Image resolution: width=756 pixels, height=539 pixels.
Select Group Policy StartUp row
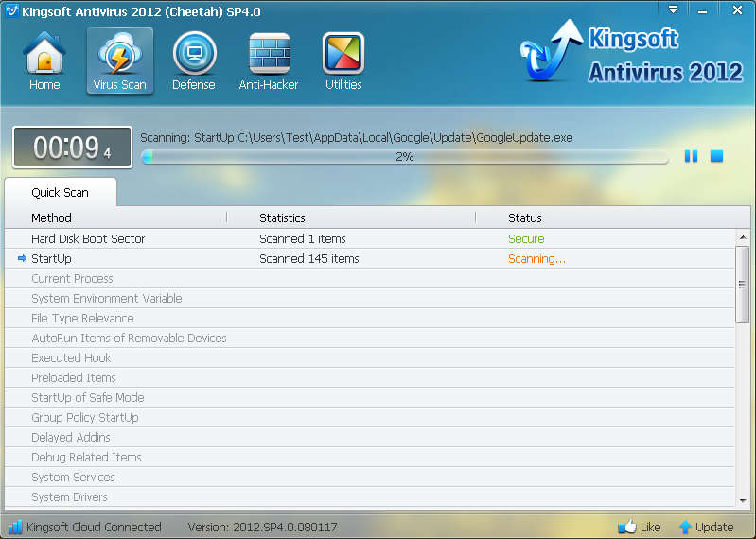pyautogui.click(x=370, y=417)
